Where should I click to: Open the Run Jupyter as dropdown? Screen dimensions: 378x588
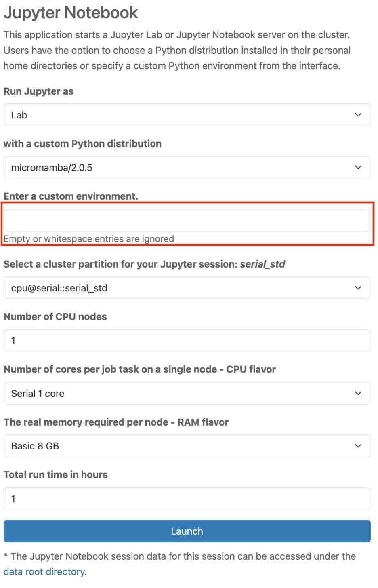point(187,115)
